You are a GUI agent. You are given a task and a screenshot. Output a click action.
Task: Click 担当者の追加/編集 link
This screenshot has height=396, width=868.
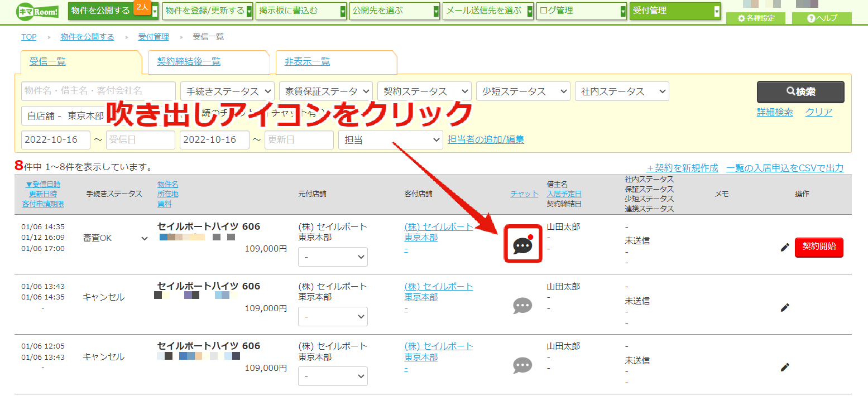(486, 139)
